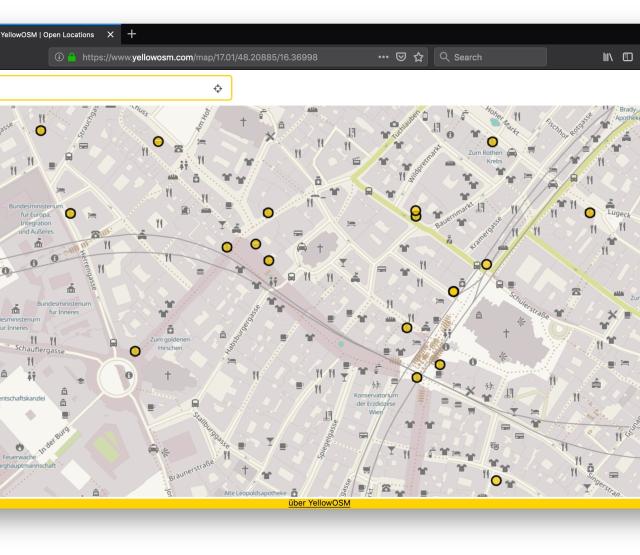Click the green padlock security icon
This screenshot has height=555, width=640.
[72, 57]
